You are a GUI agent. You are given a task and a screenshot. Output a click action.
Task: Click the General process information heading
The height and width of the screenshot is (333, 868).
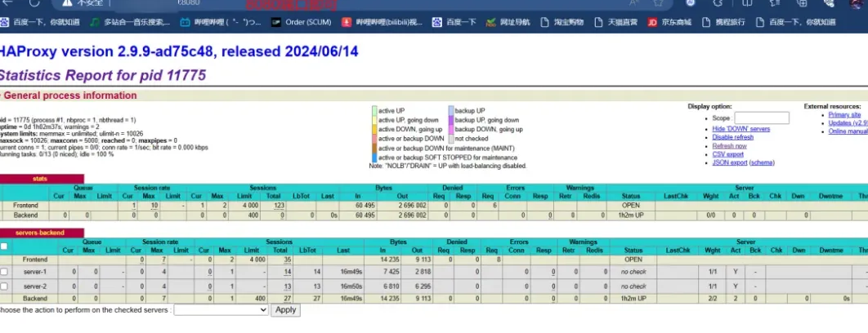(x=69, y=95)
